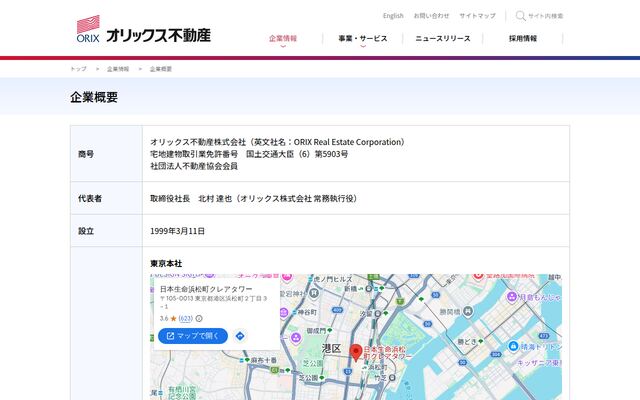
Task: Select 社団法人不動産協会会員 text
Action: [x=194, y=166]
